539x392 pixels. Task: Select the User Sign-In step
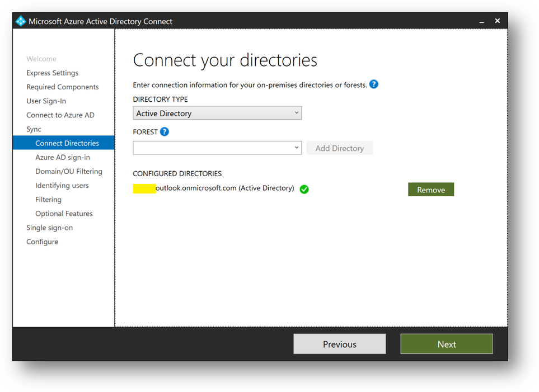pos(46,101)
